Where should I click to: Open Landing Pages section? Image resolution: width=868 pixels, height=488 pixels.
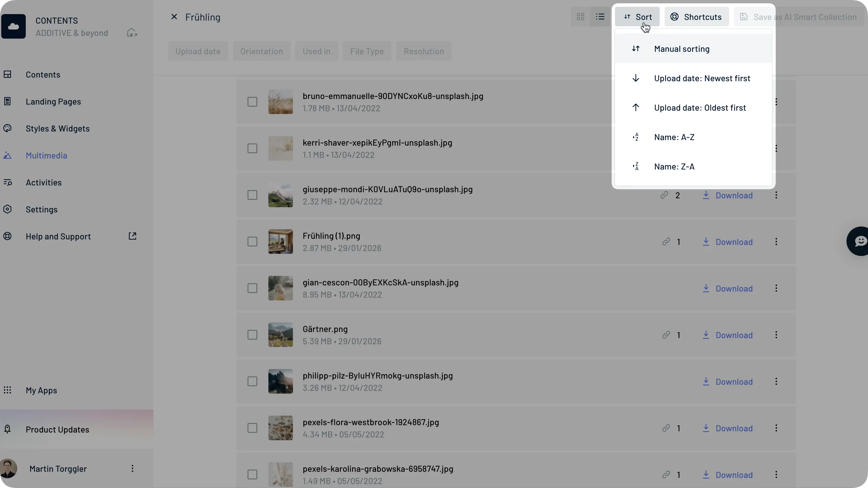pos(53,101)
